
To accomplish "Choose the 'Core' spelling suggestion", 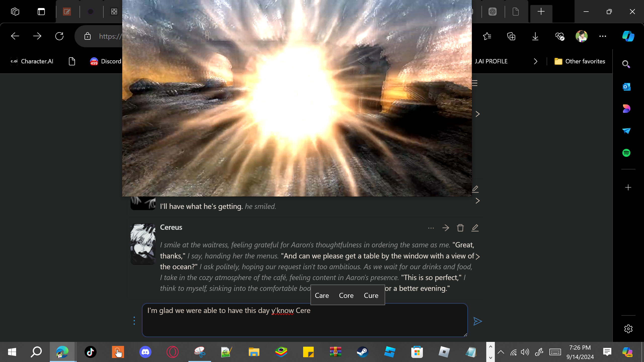I will (346, 295).
